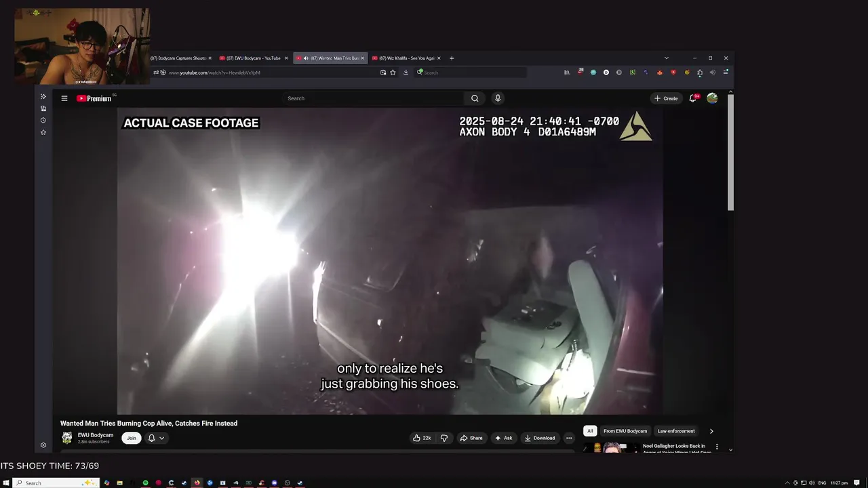Close the Wiz Khalifa tab
Image resolution: width=868 pixels, height=488 pixels.
tap(439, 58)
